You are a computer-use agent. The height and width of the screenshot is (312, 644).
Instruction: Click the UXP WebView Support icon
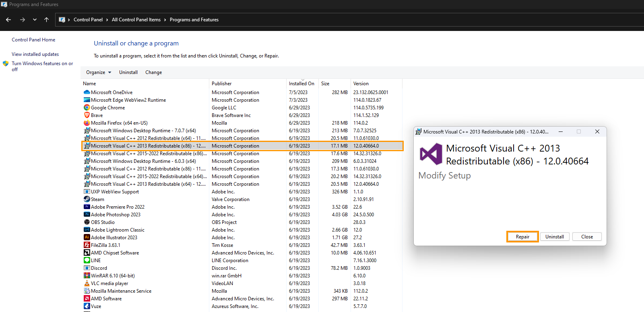87,191
